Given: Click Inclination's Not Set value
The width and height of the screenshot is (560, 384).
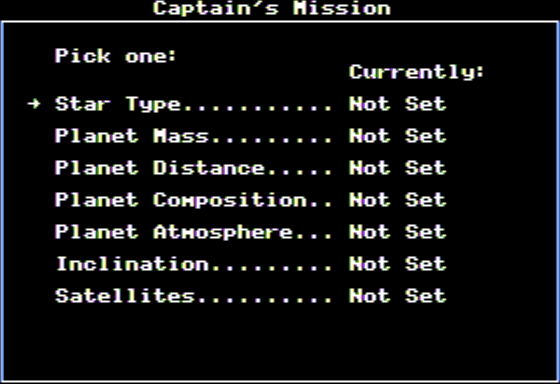Looking at the screenshot, I should pos(398,264).
